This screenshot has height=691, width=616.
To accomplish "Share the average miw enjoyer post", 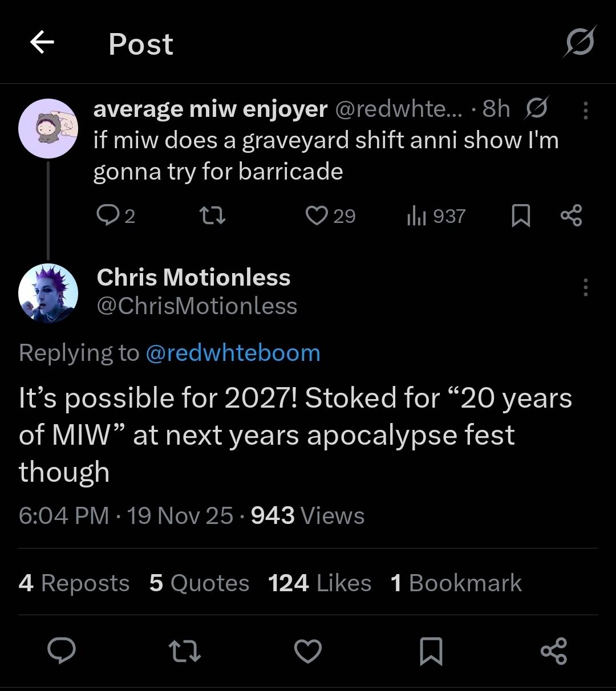I will [x=571, y=216].
